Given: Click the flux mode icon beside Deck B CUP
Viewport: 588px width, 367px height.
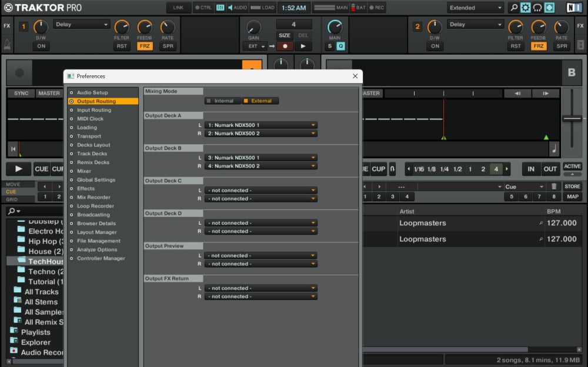Looking at the screenshot, I should (392, 169).
